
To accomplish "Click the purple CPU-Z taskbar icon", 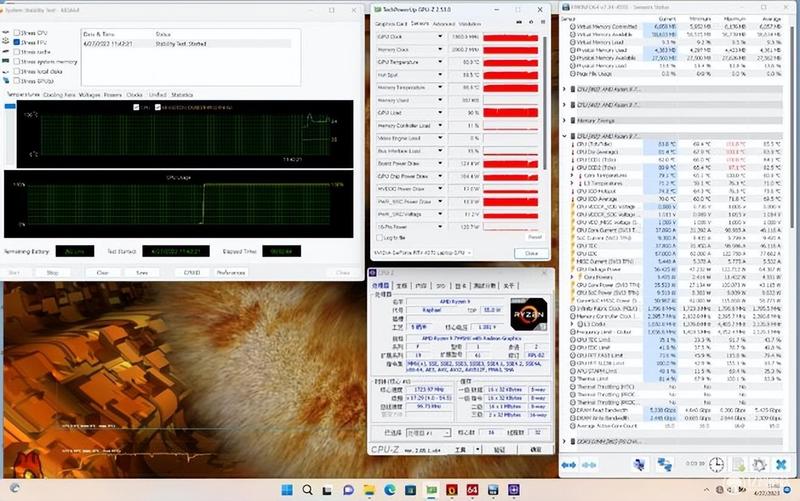I will click(514, 490).
